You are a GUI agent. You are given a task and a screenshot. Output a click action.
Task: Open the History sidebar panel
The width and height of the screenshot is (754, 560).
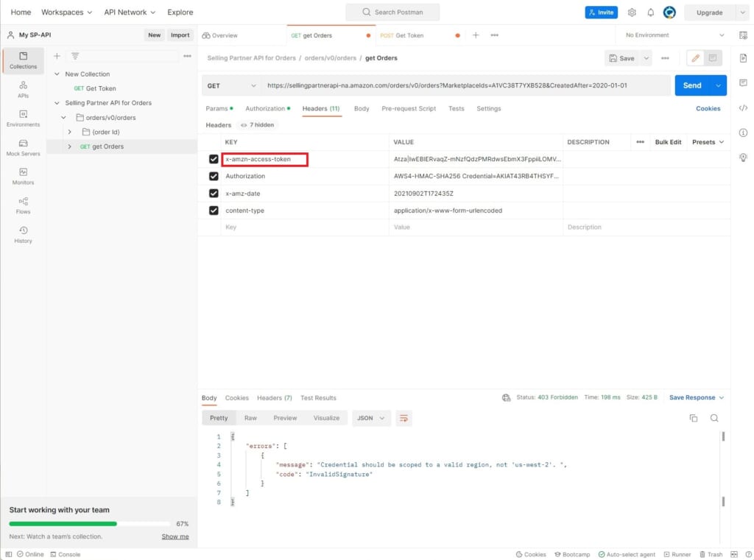(23, 235)
